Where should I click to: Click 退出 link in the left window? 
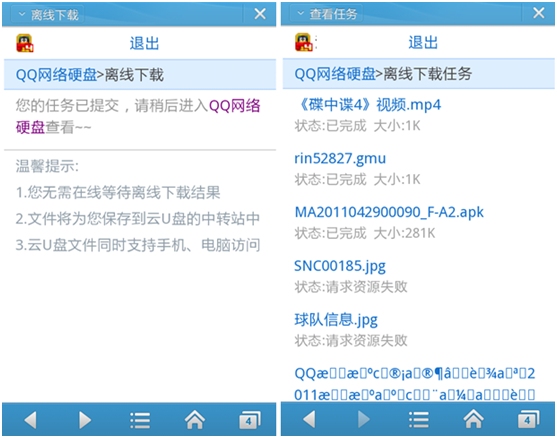pyautogui.click(x=144, y=43)
